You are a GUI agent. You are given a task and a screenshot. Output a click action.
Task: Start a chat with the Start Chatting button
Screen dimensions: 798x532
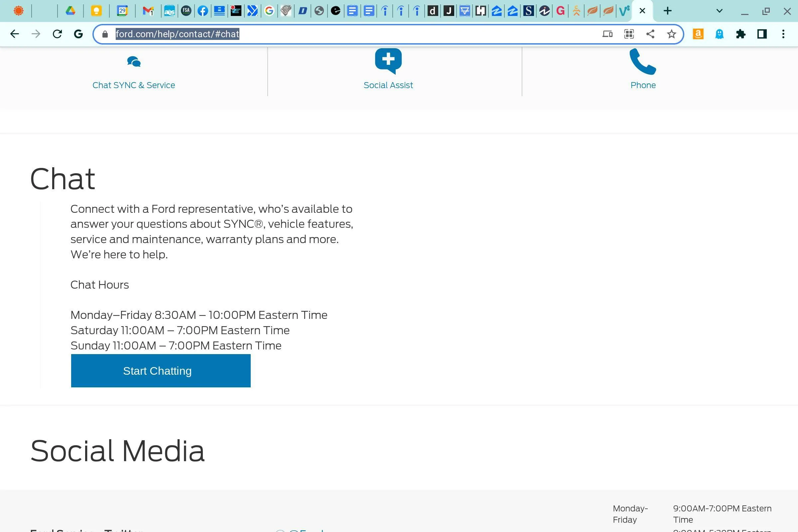click(x=161, y=371)
